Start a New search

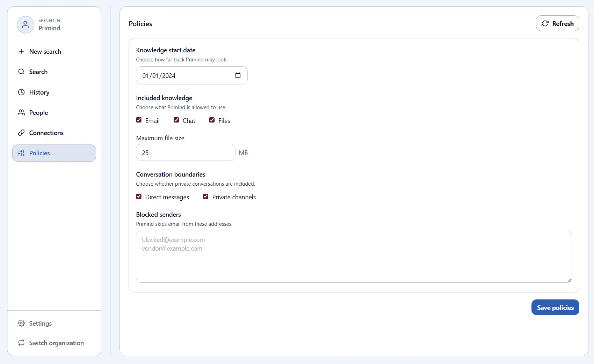[54, 52]
